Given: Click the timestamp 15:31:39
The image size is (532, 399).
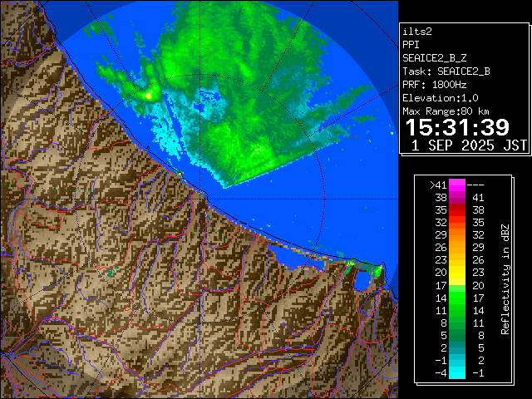Looking at the screenshot, I should click(457, 127).
